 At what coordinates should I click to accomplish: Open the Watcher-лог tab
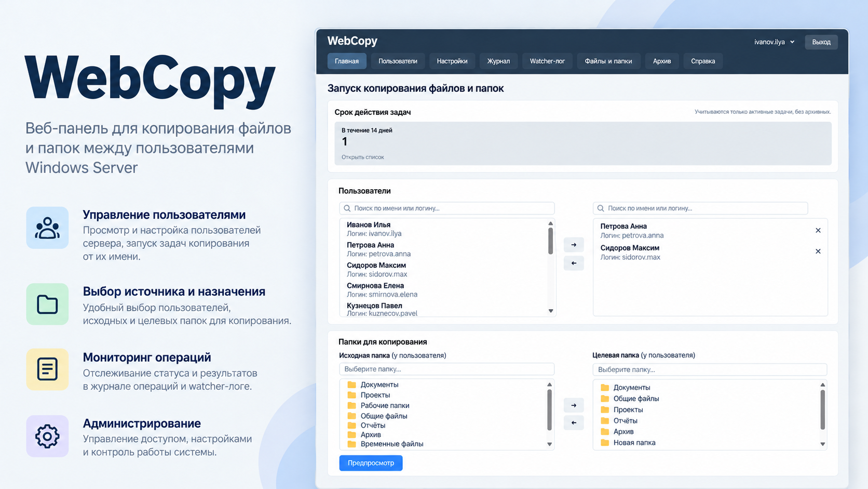(x=547, y=61)
